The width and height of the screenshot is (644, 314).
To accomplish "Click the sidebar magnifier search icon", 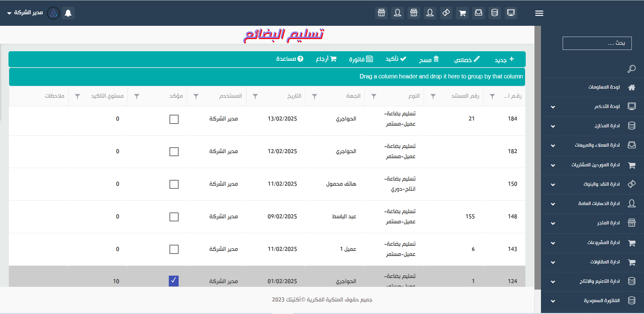I will point(631,69).
